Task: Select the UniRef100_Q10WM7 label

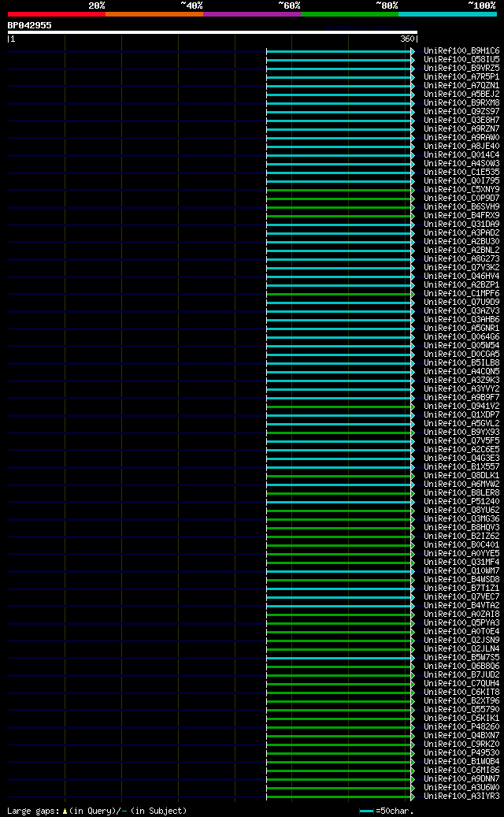Action: pos(461,571)
